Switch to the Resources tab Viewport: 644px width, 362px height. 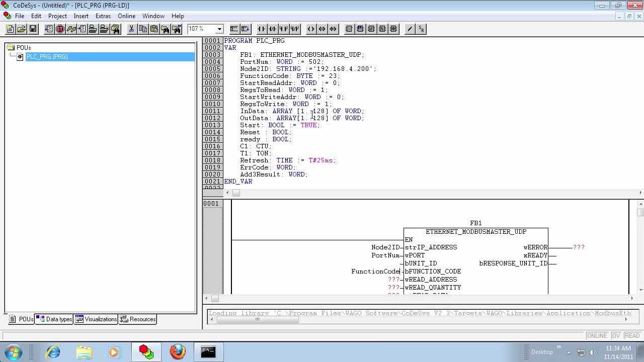(138, 319)
